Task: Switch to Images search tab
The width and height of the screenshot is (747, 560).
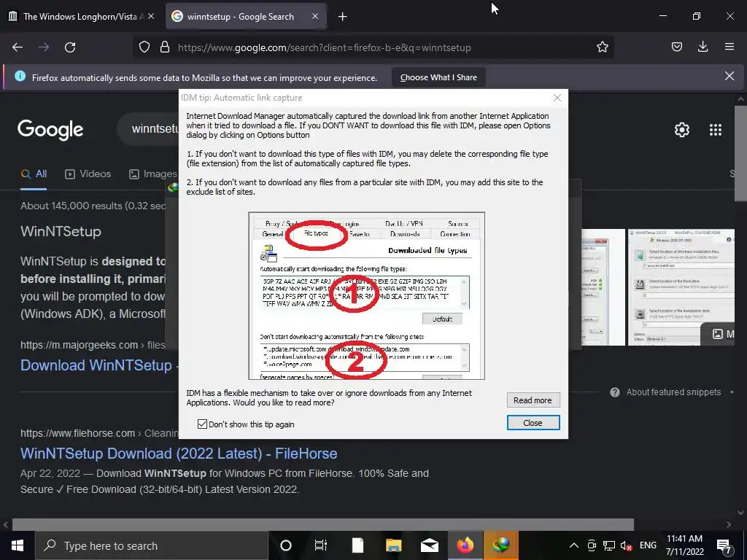Action: tap(153, 174)
